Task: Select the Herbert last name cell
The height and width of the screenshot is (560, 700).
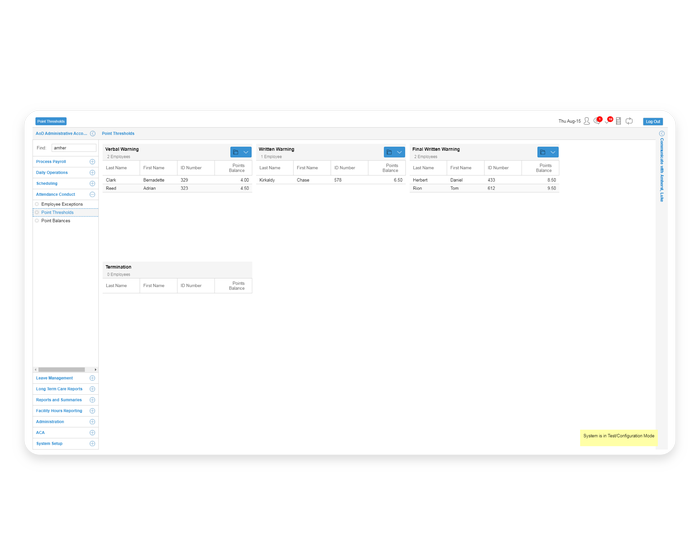Action: point(420,180)
